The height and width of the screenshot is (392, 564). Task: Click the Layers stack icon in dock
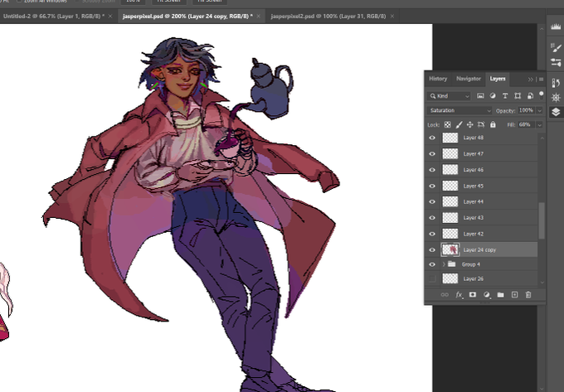point(556,112)
